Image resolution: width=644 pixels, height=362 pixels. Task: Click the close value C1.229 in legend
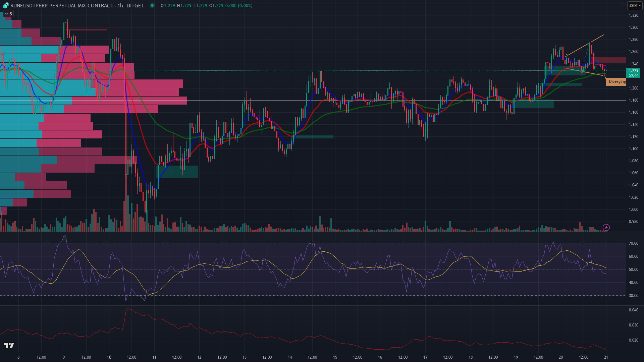click(216, 5)
